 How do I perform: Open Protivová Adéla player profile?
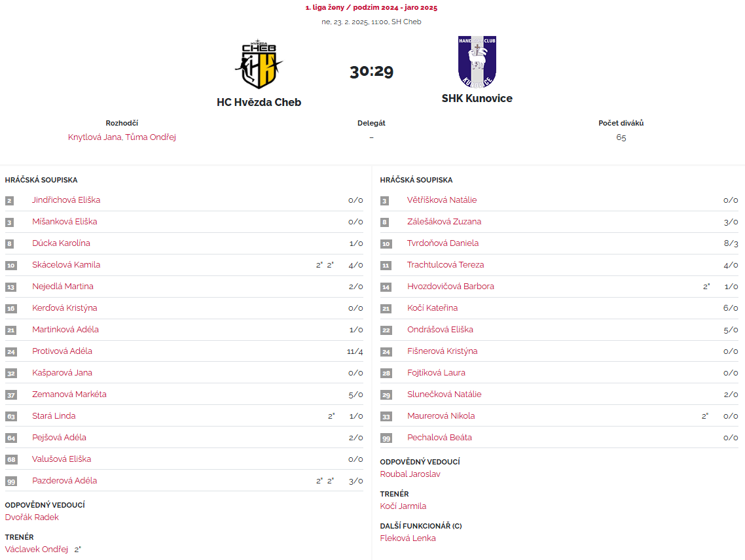coord(62,351)
